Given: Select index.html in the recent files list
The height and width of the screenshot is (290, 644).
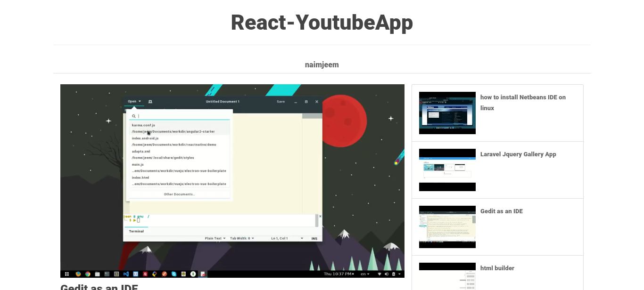Looking at the screenshot, I should click(x=180, y=181).
